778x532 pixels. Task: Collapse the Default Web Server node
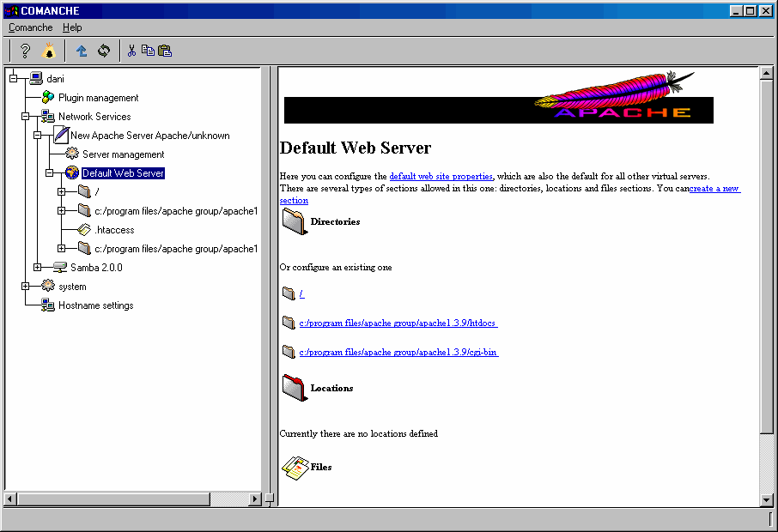[49, 172]
